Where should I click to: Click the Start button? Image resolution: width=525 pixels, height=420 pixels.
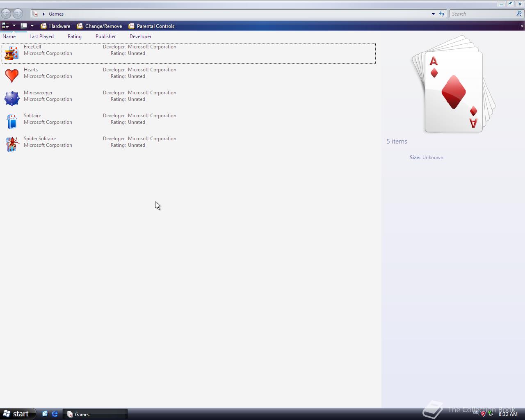(x=18, y=414)
